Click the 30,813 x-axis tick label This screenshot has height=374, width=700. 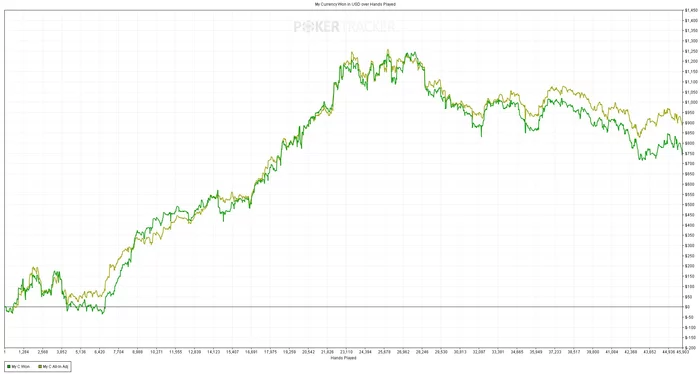[460, 352]
